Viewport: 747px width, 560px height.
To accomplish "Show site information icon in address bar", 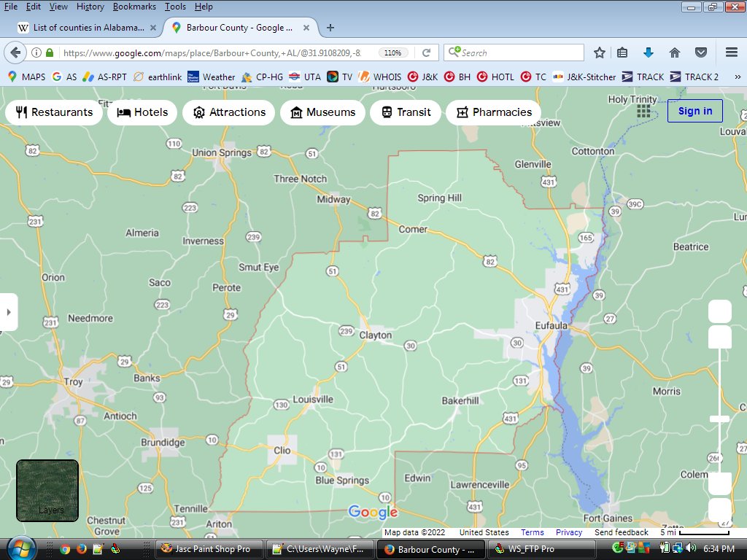I will coord(36,52).
